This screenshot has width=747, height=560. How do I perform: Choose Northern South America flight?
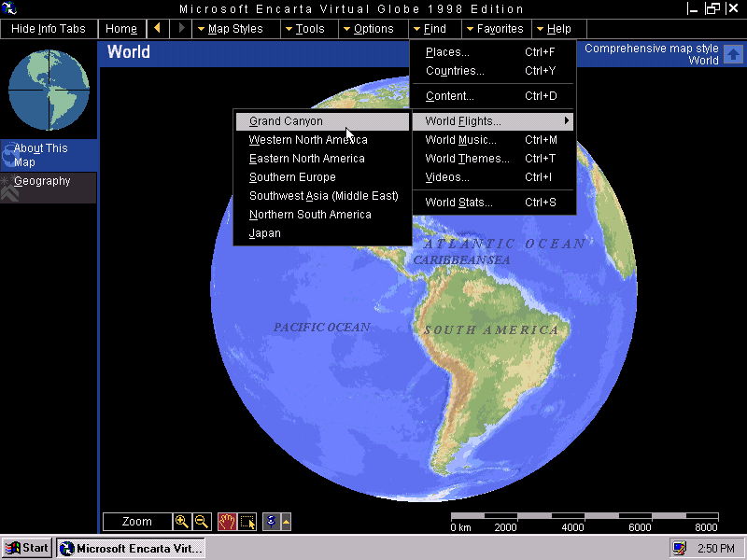322,215
